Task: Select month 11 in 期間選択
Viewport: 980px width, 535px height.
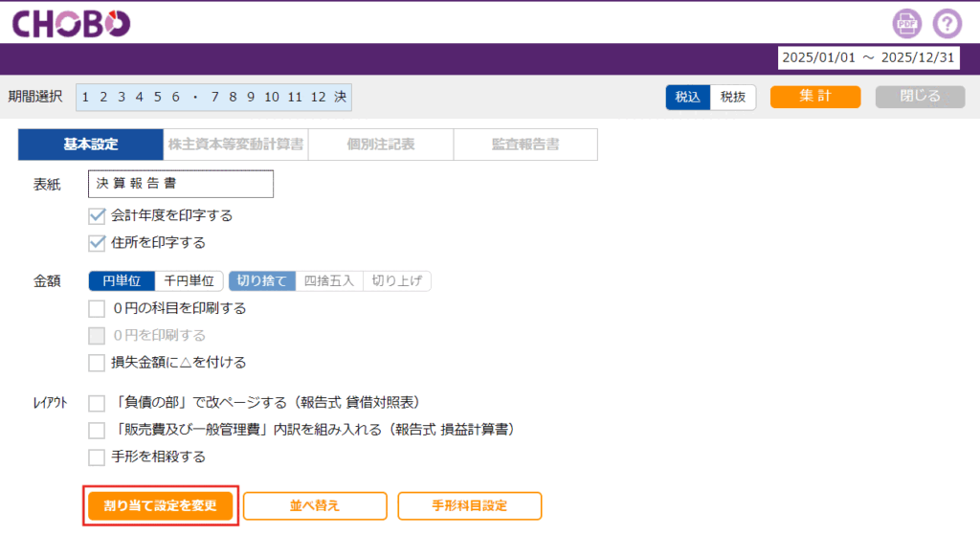Action: (x=295, y=97)
